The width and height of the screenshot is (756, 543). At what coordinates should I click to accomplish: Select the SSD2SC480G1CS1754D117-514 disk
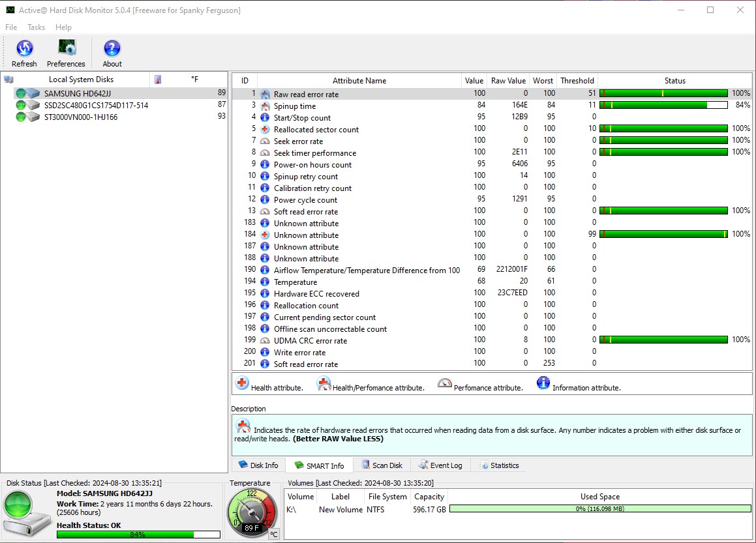(96, 105)
